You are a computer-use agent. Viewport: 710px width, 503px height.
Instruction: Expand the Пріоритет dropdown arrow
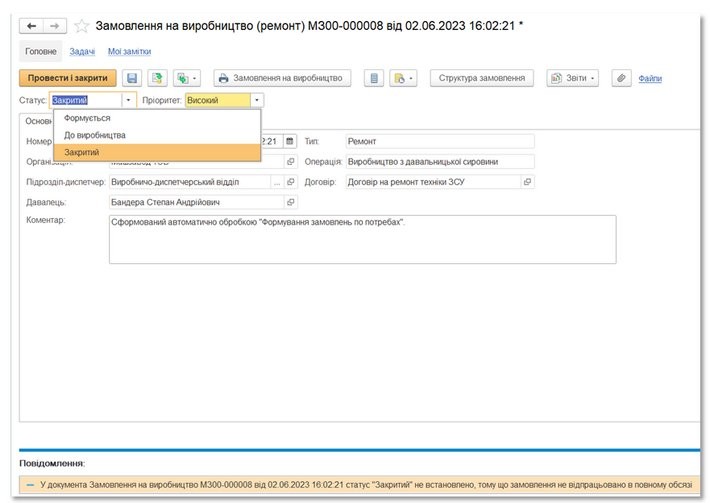pos(257,100)
